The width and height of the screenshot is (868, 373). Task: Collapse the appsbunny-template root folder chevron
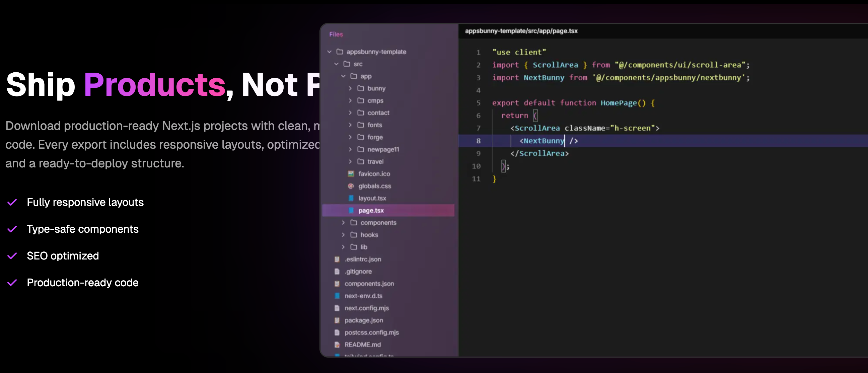[330, 52]
